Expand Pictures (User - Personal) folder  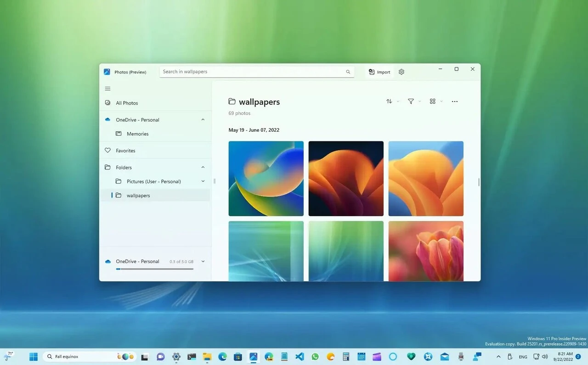(x=203, y=181)
